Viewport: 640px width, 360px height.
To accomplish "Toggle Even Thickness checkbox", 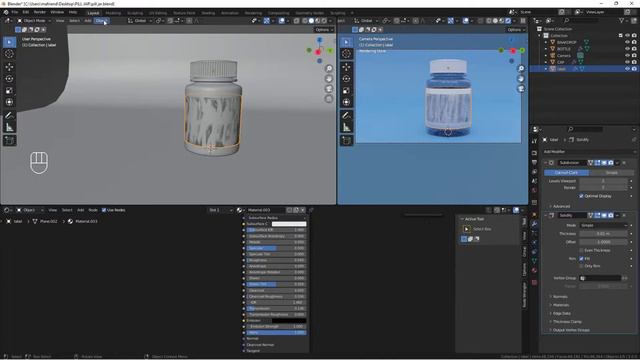I will [581, 250].
